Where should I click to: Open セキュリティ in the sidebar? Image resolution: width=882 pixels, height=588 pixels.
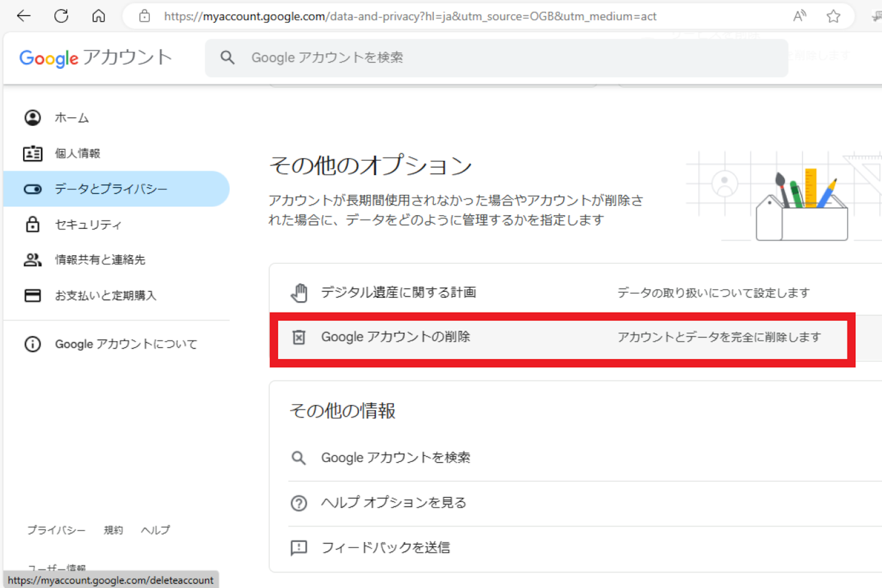tap(88, 224)
